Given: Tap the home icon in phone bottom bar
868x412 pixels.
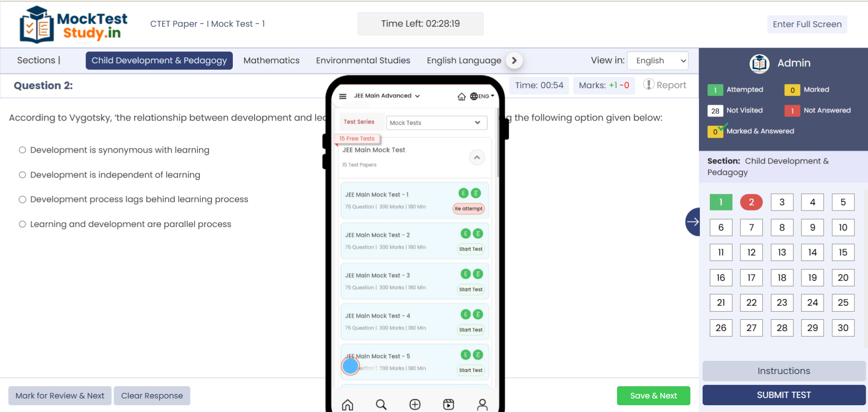Looking at the screenshot, I should 347,404.
